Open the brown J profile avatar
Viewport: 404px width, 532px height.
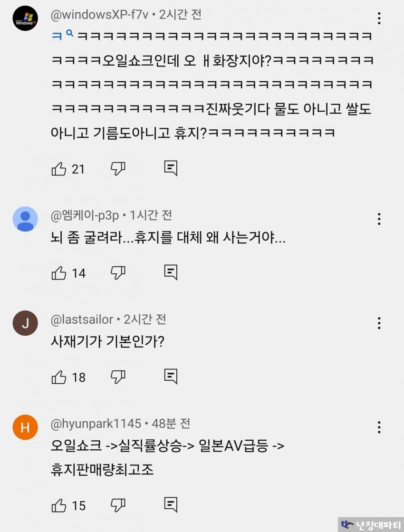25,323
